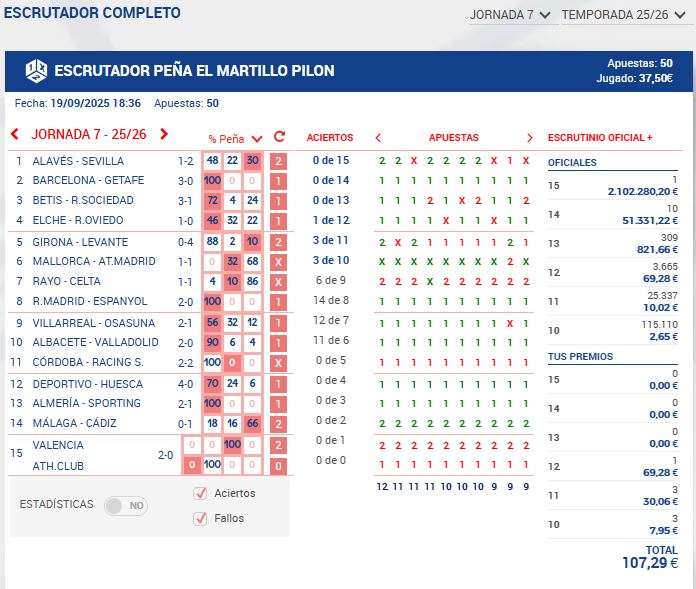Click the ACIERTOS column header

tap(330, 138)
